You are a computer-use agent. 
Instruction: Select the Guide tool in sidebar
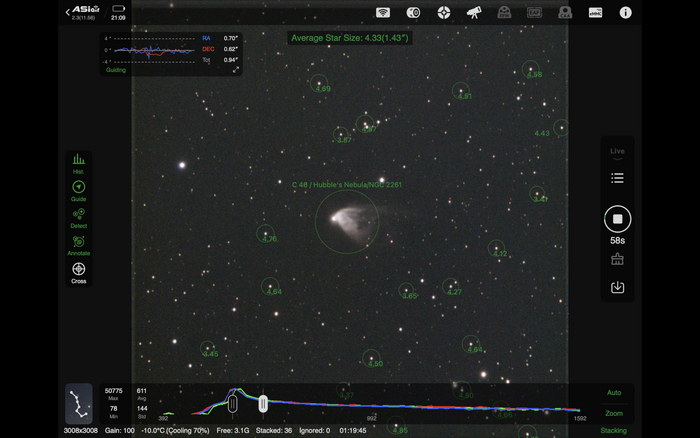78,190
